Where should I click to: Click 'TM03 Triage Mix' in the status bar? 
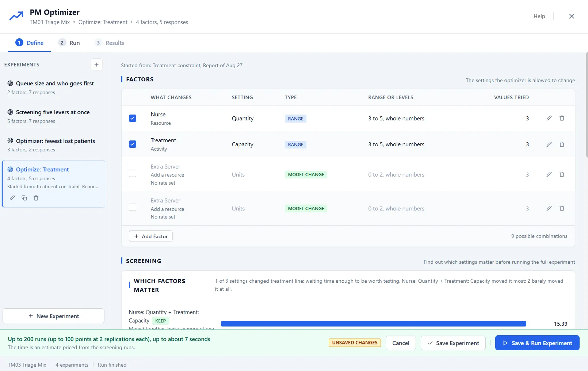pyautogui.click(x=27, y=365)
